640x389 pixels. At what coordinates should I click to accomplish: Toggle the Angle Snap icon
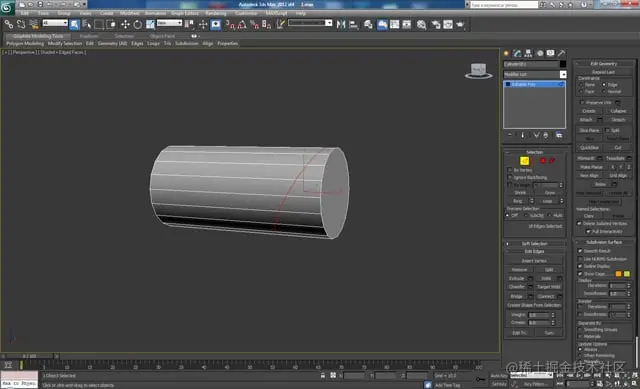(242, 25)
